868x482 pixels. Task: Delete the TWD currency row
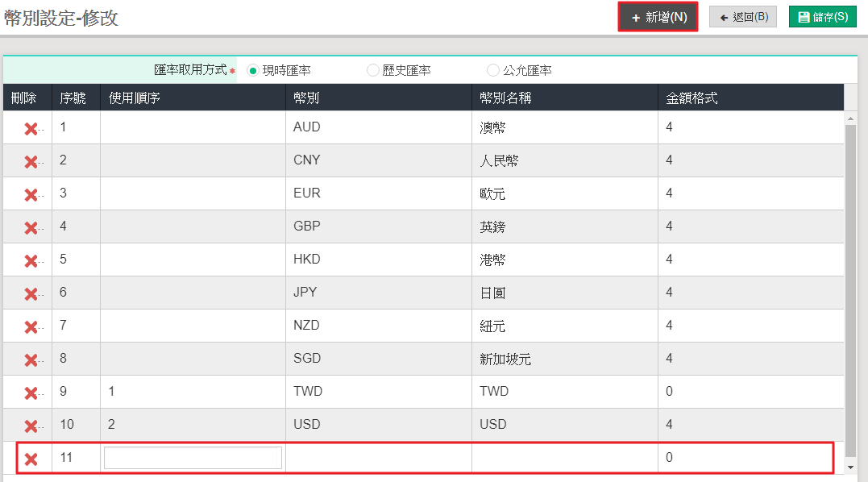(31, 393)
